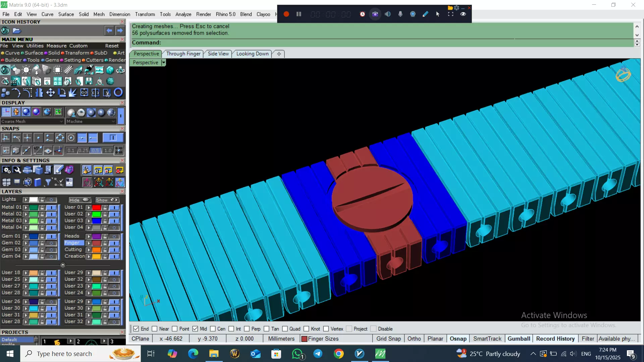Click the selection filter funnel icon

tap(48, 182)
